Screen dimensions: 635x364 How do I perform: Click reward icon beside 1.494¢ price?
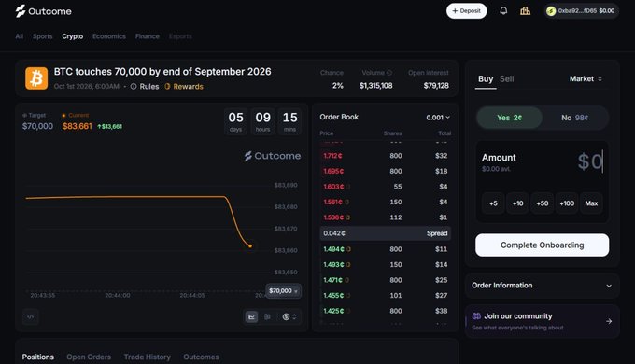pos(348,249)
